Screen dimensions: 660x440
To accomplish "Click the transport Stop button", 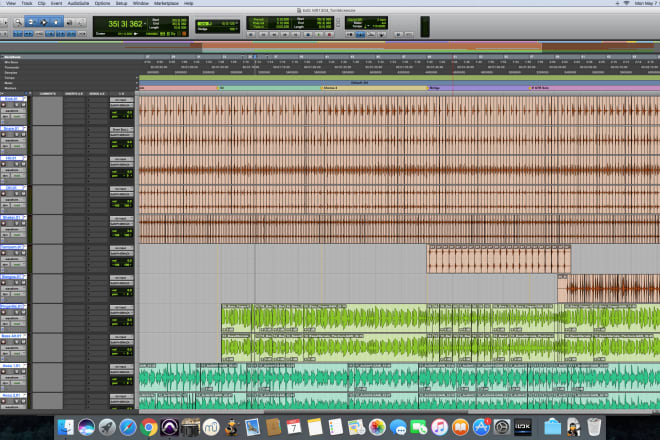I will [x=308, y=35].
